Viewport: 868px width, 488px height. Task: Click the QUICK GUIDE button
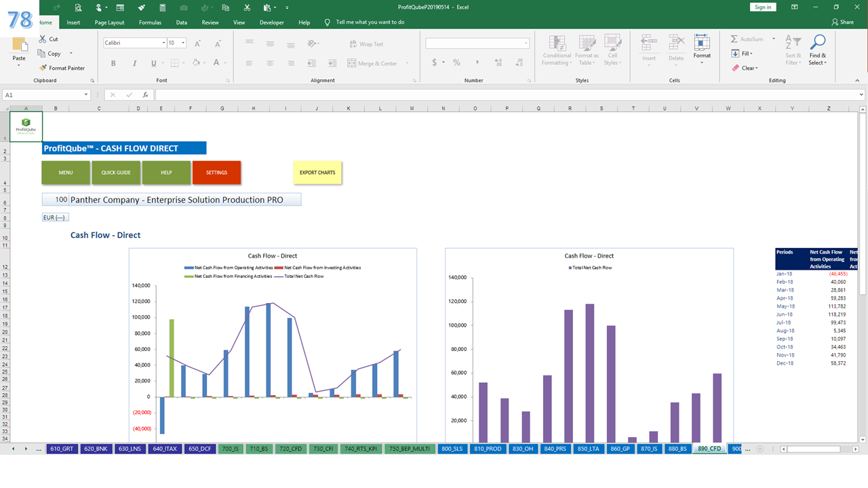tap(116, 173)
